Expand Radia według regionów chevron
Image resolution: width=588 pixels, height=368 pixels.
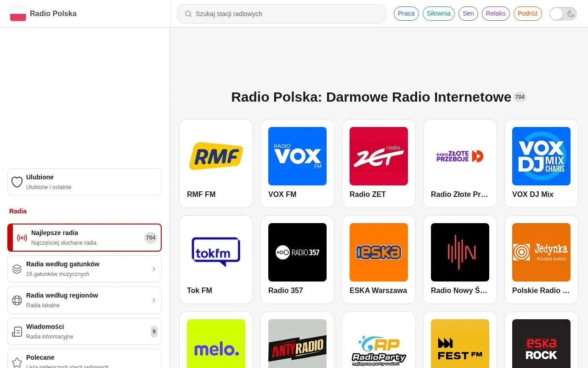154,300
